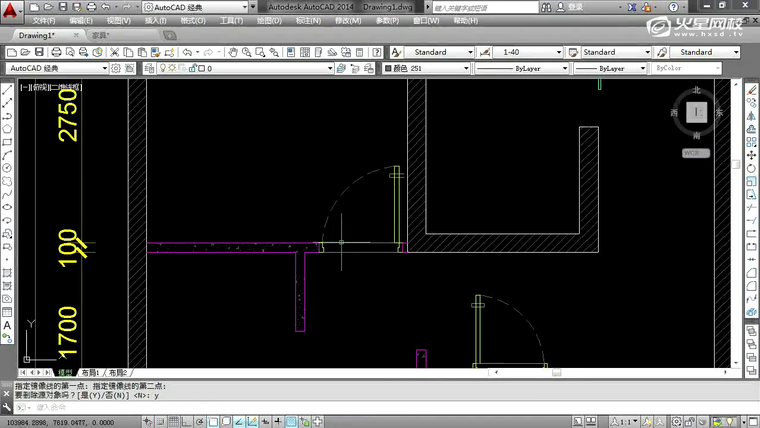Click the workspace settings gear icon
The width and height of the screenshot is (760, 428).
(116, 68)
